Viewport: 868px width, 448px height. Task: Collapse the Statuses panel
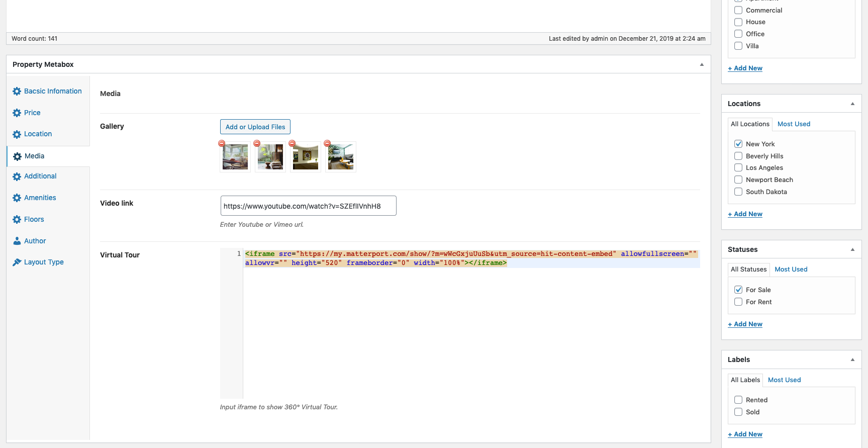click(x=852, y=249)
